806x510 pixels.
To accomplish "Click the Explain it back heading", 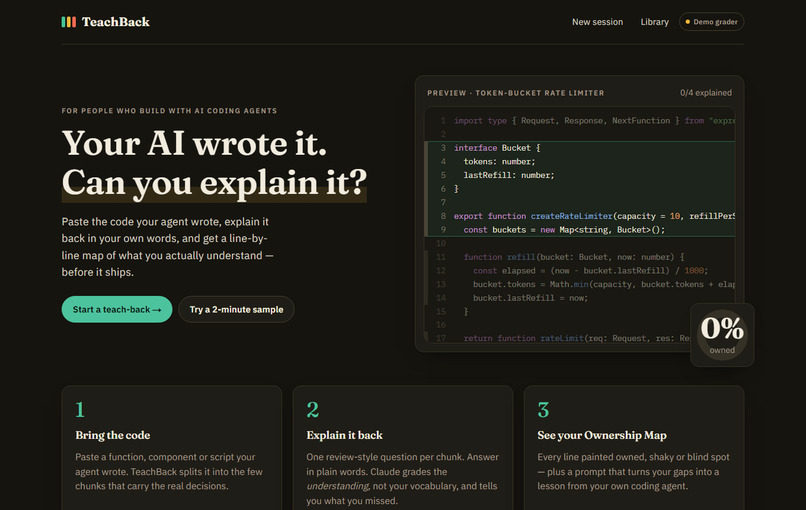I will coord(344,435).
